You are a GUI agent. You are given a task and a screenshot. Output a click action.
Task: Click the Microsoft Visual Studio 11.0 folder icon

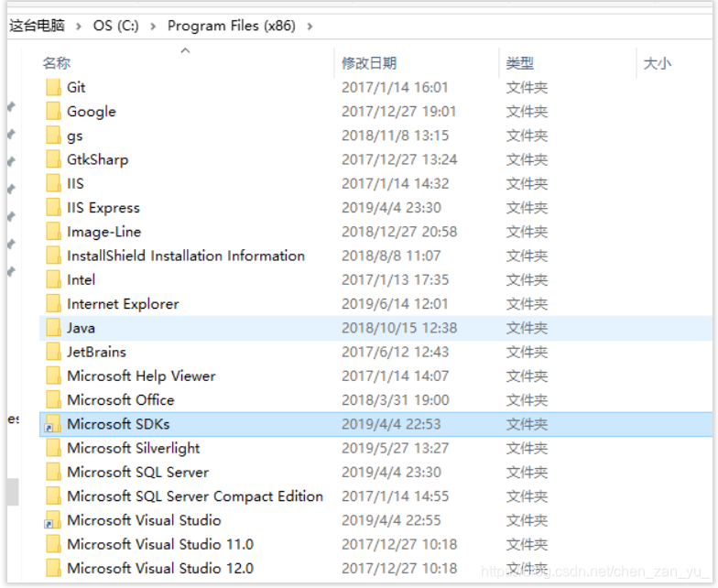pyautogui.click(x=53, y=544)
